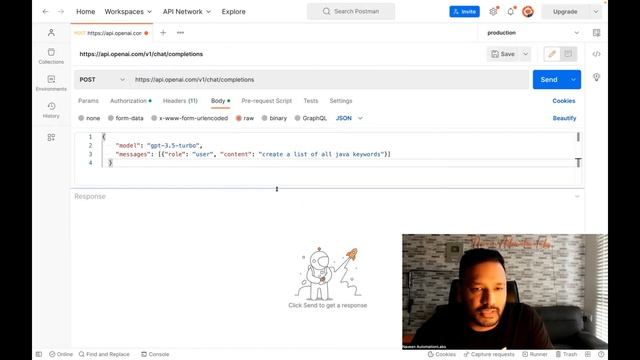The width and height of the screenshot is (640, 360).
Task: Click in the Search Postman field
Action: point(351,11)
